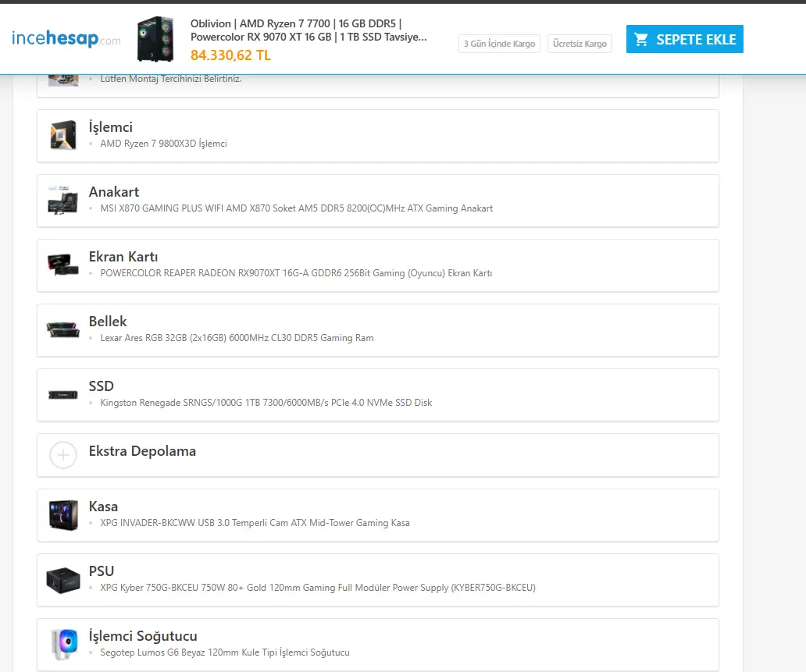
Task: Click the İşlemci processor box icon
Action: point(63,134)
